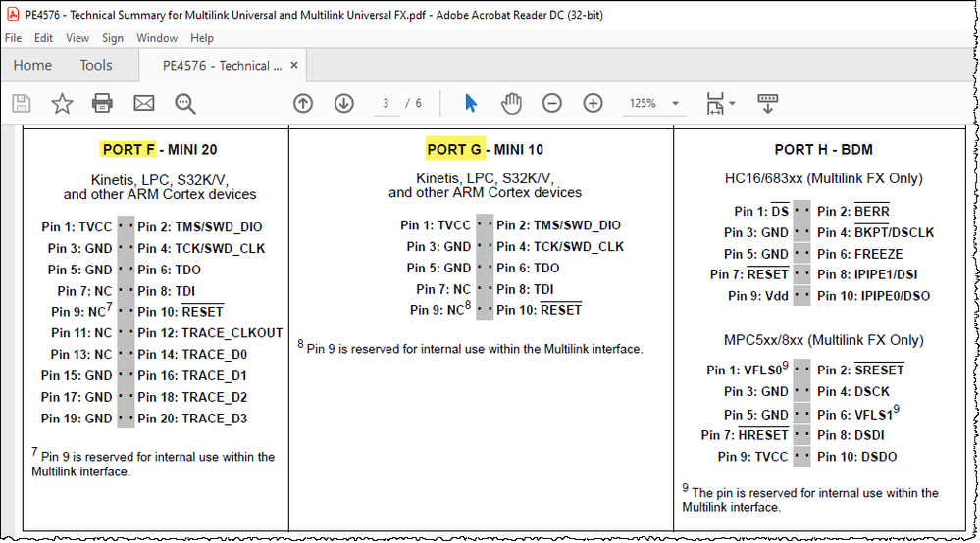Click 'Pin 12: TRACE_CLKOUT' text
Image resolution: width=980 pixels, height=543 pixels.
tap(210, 332)
